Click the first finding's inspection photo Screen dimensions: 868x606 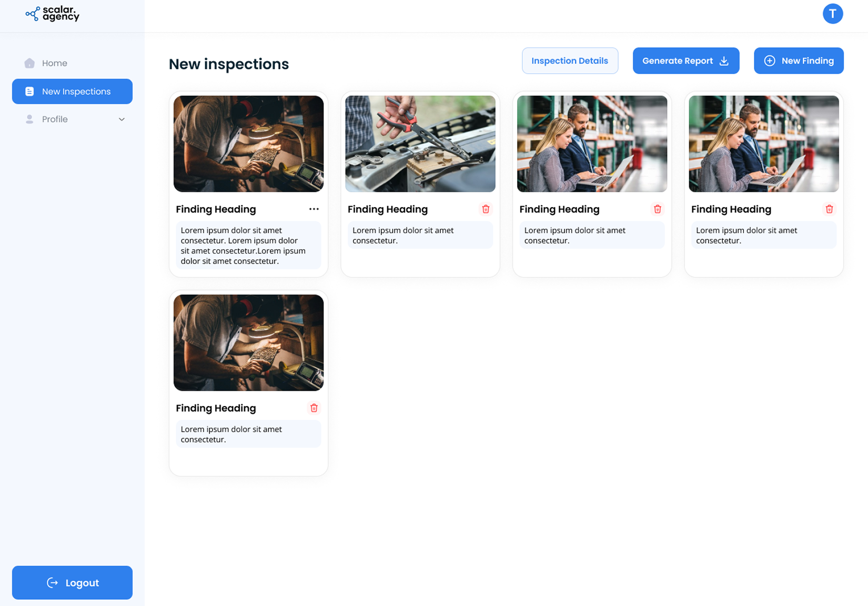point(248,144)
